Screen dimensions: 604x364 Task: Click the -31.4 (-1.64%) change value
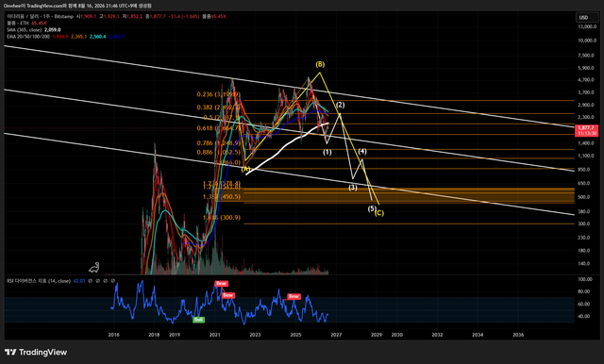pos(185,17)
